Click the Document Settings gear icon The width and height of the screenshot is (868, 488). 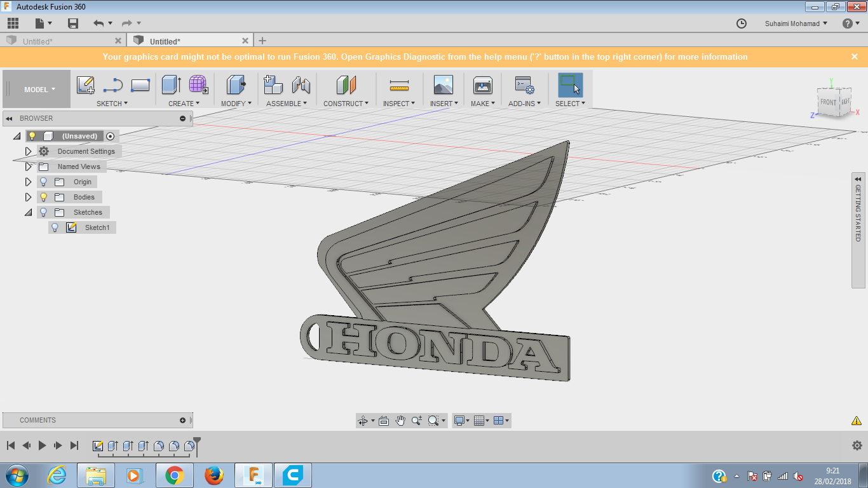pyautogui.click(x=44, y=151)
